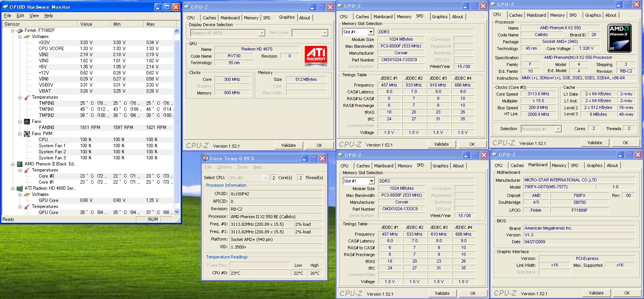Click the Name field showing Radeon HD 4670
The width and height of the screenshot is (644, 299).
coord(257,49)
